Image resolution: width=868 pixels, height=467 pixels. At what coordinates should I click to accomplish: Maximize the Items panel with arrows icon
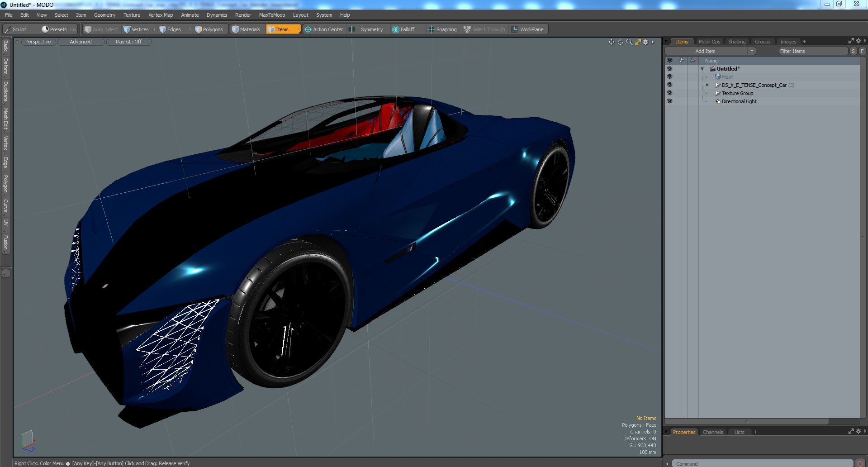851,41
